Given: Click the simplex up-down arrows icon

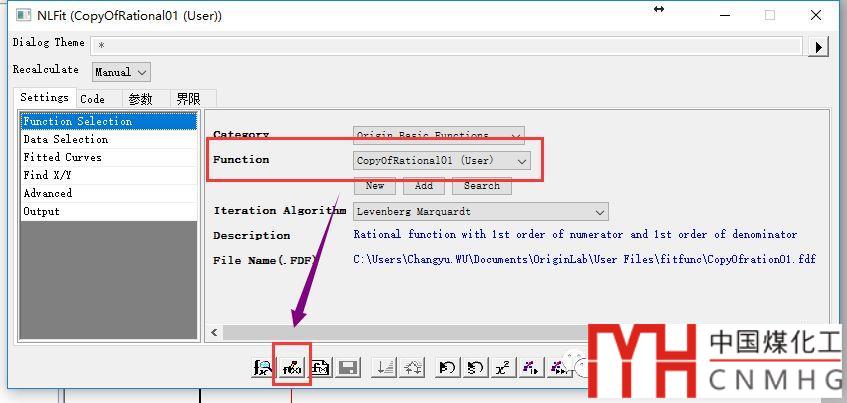Looking at the screenshot, I should pos(413,368).
